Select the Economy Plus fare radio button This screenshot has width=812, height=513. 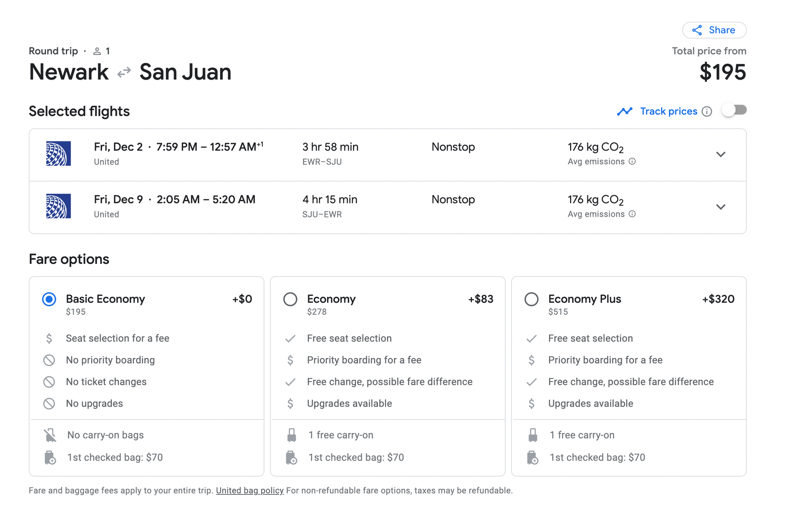click(x=532, y=299)
